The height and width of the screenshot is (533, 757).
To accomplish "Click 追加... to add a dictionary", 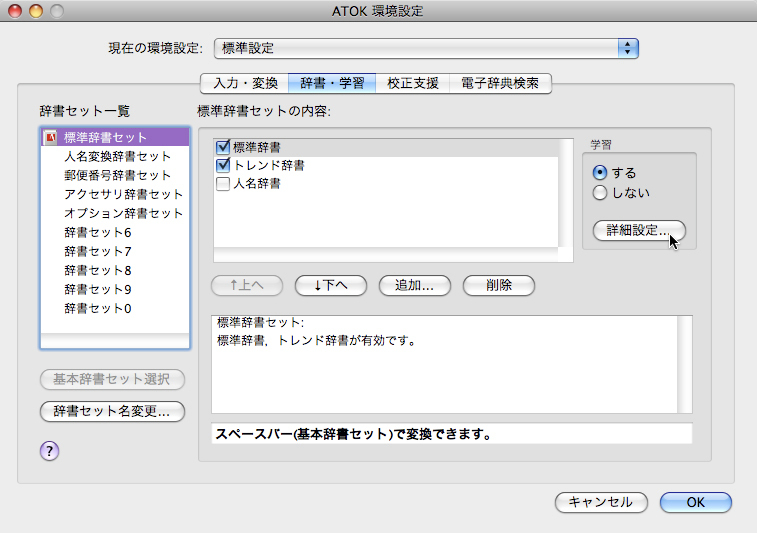I will [x=415, y=285].
